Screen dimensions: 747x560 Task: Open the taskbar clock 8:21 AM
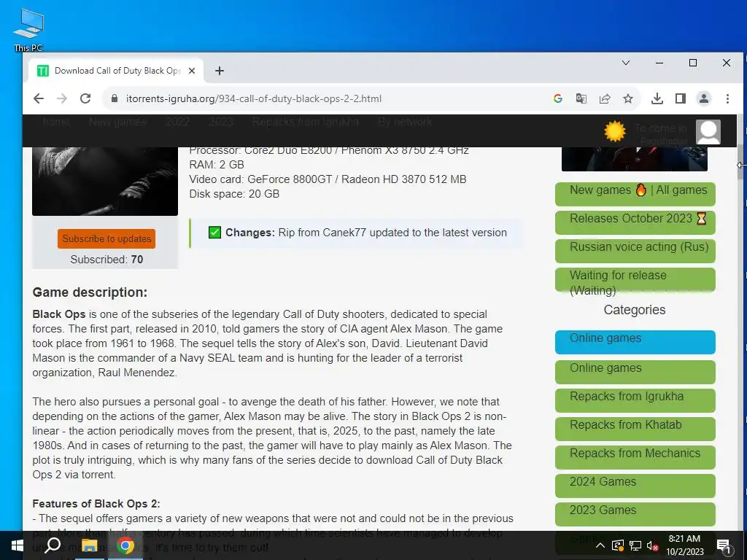click(684, 545)
